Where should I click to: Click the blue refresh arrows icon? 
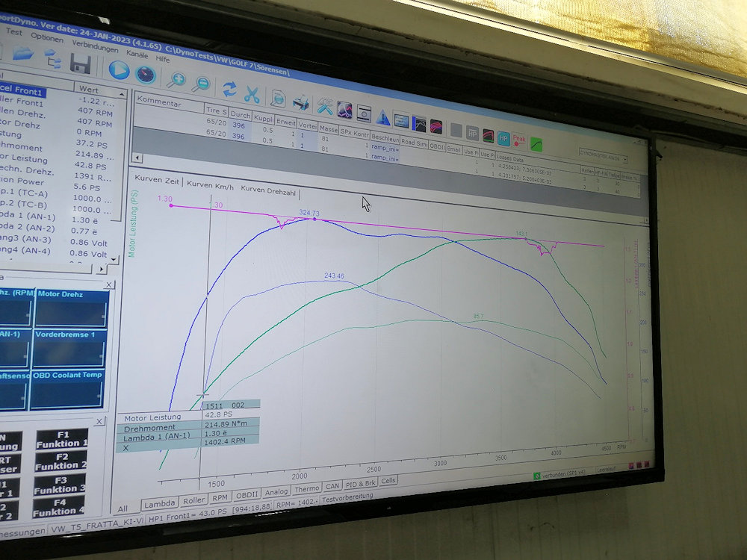coord(229,89)
